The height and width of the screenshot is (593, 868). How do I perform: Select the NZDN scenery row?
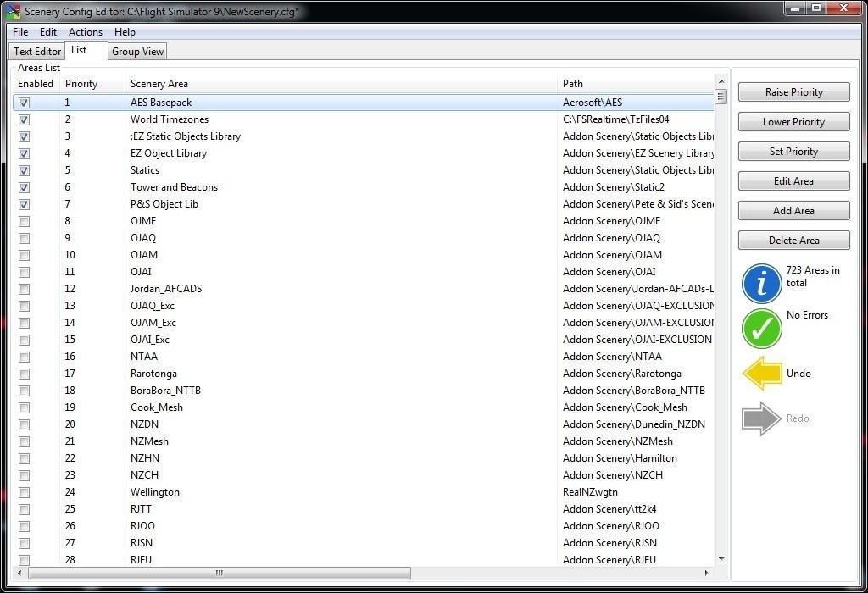(363, 424)
